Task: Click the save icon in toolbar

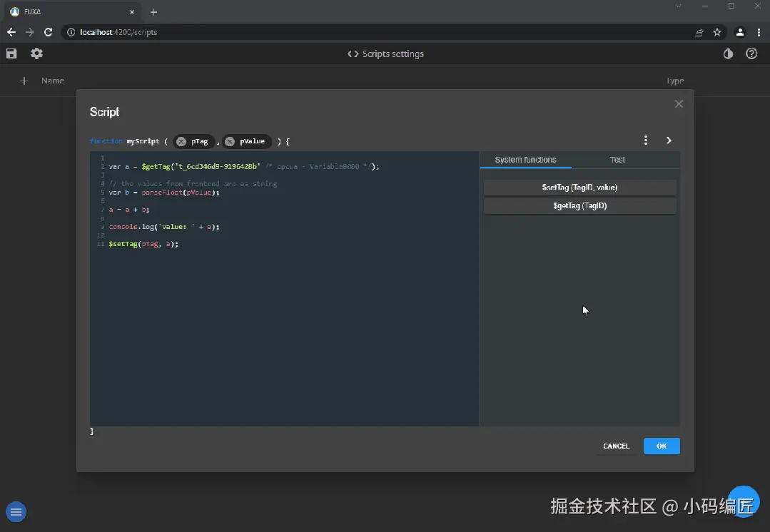Action: [11, 53]
